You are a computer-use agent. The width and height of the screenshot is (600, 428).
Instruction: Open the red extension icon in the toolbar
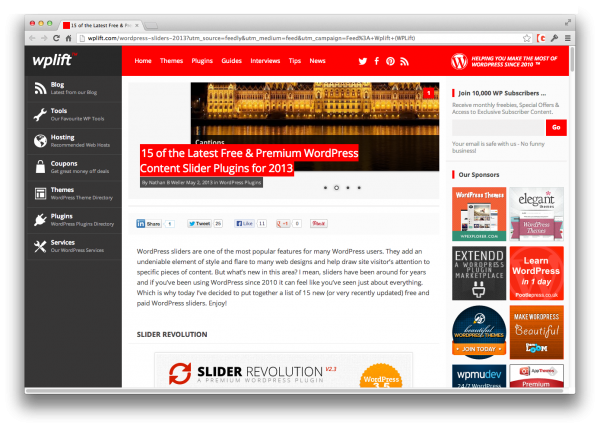[x=541, y=38]
